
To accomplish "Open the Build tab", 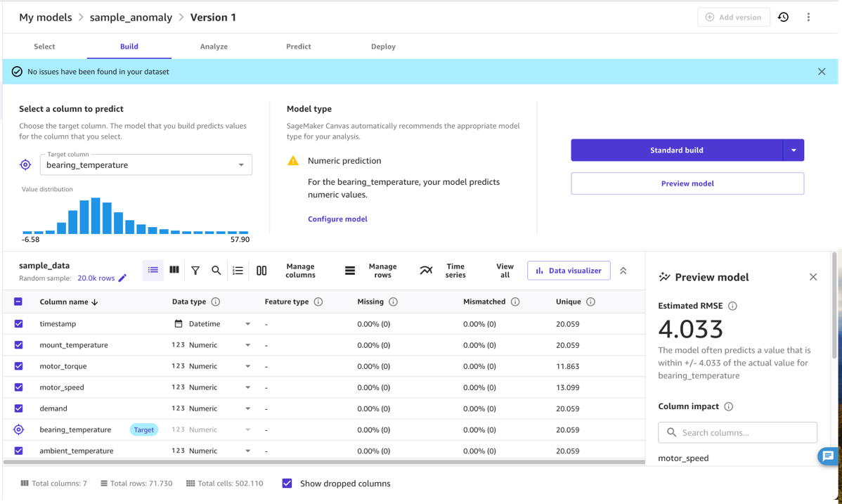I will 129,47.
